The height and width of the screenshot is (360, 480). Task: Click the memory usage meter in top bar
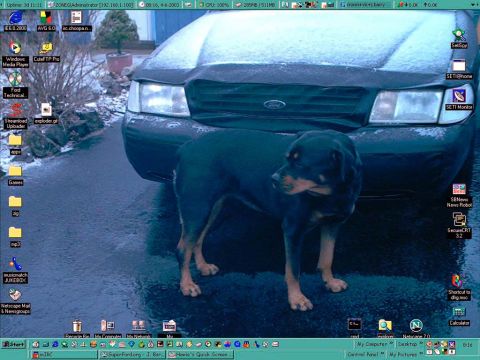[256, 5]
